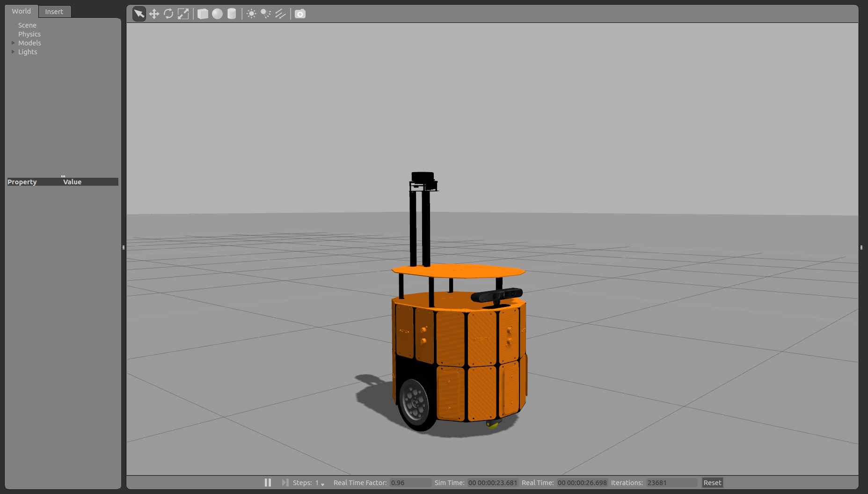The image size is (868, 494).
Task: Take a screenshot with camera icon
Action: tap(300, 14)
